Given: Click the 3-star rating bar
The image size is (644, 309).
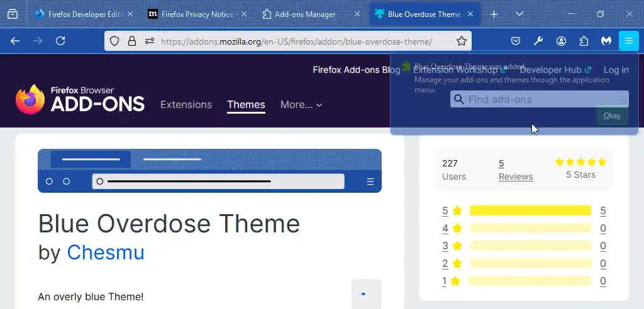Looking at the screenshot, I should pyautogui.click(x=530, y=246).
